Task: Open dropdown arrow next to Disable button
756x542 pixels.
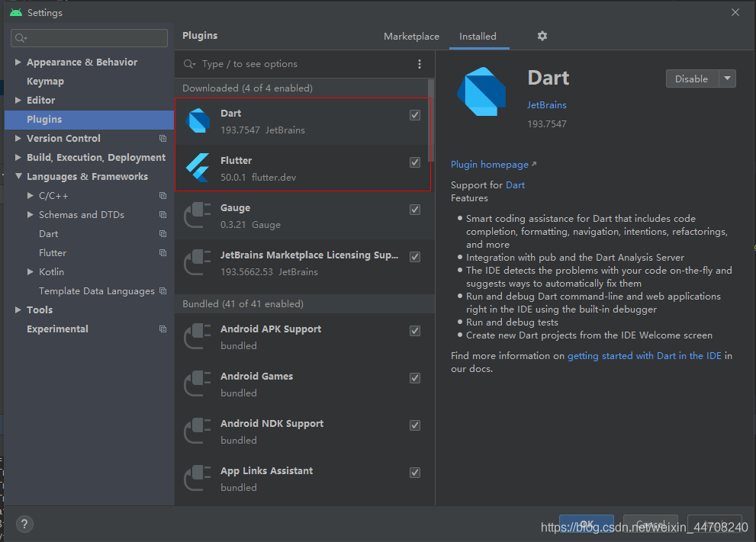Action: [x=727, y=79]
